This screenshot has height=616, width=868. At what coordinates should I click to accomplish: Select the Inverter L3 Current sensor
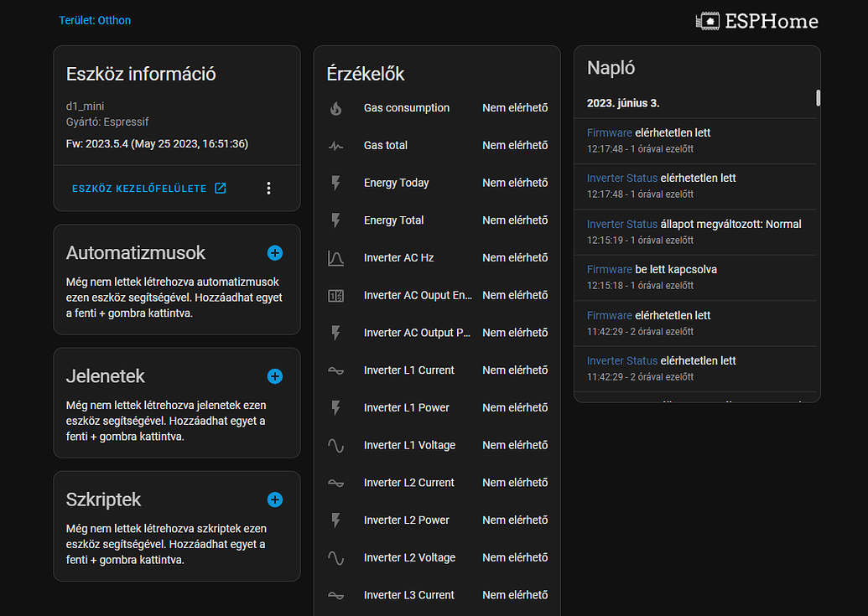pyautogui.click(x=436, y=595)
